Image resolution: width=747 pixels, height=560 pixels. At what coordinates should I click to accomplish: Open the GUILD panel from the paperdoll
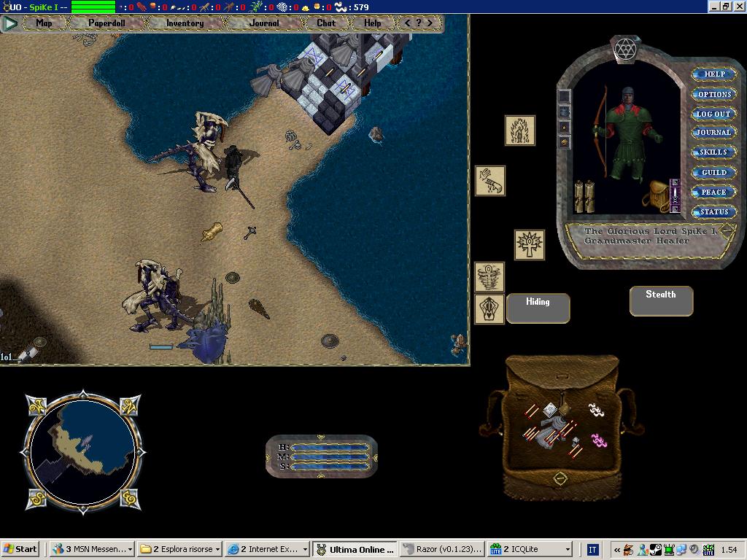tap(714, 172)
